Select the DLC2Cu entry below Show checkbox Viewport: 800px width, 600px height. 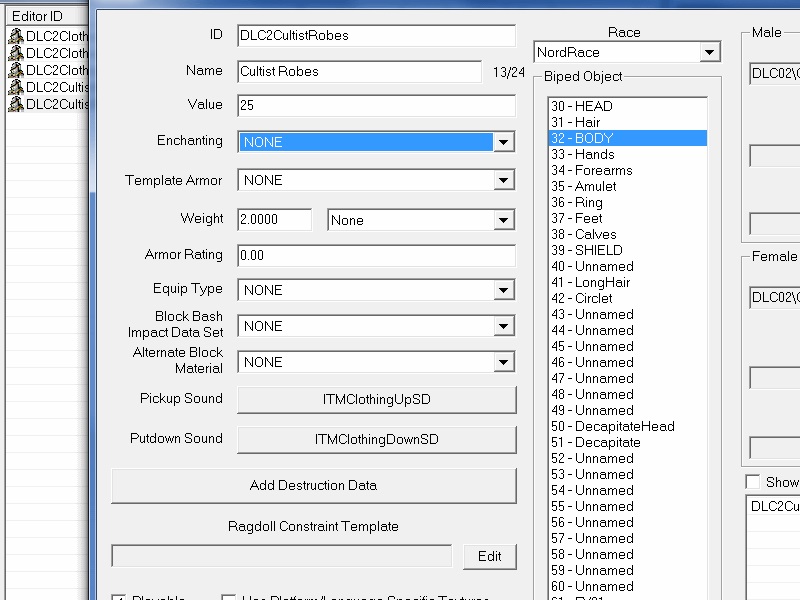point(774,506)
